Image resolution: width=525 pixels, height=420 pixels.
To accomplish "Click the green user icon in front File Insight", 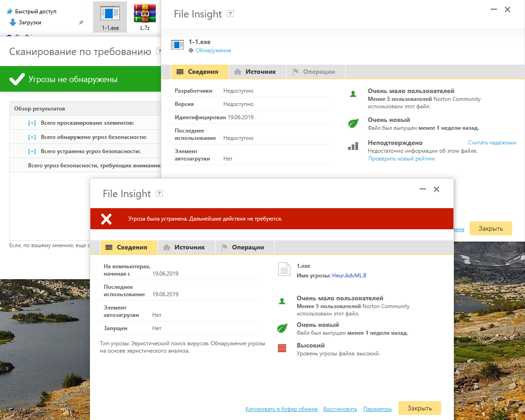I will click(282, 301).
